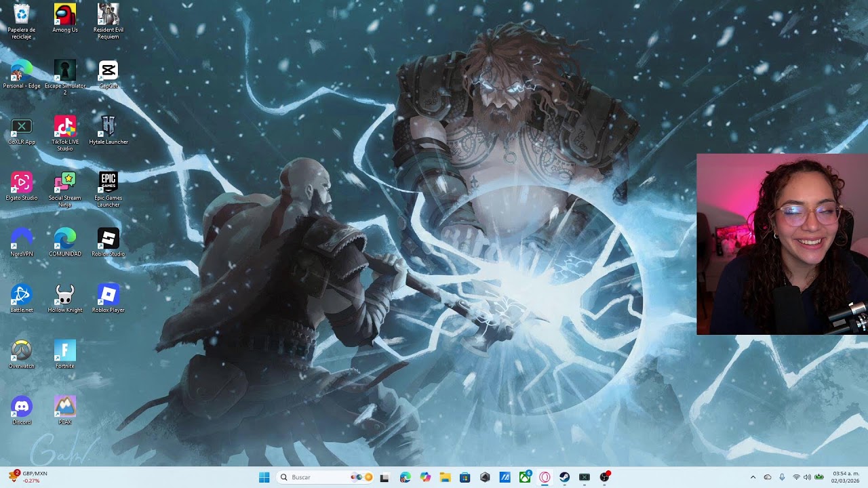The height and width of the screenshot is (488, 868).
Task: Select the Elgato Studio shortcut
Action: tap(22, 186)
